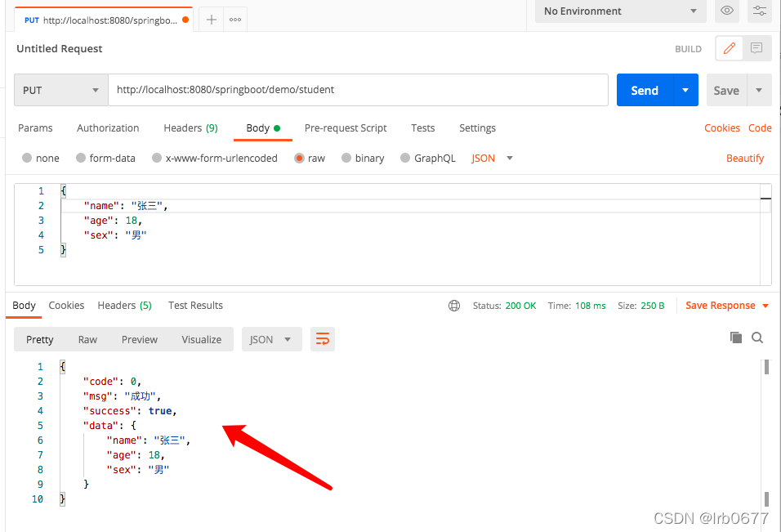Viewport: 781px width, 532px height.
Task: Click the Save button
Action: click(726, 90)
